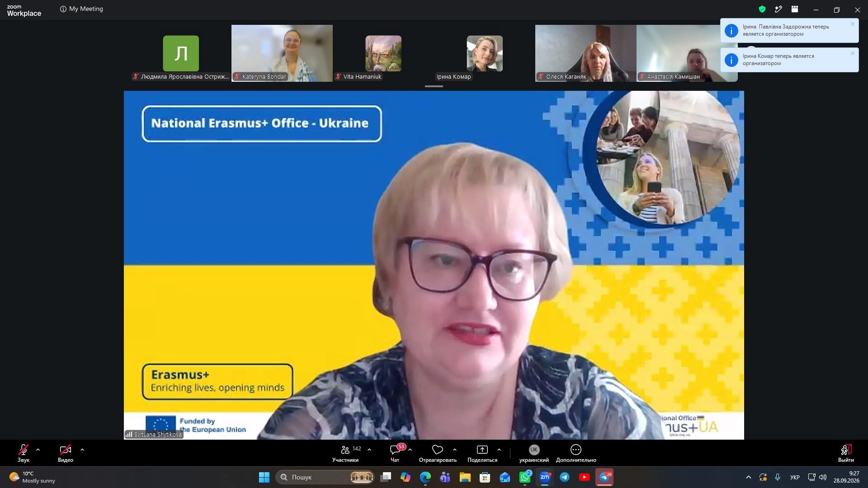Image resolution: width=868 pixels, height=488 pixels.
Task: Switch keyboard language УКР indicator
Action: tap(795, 477)
